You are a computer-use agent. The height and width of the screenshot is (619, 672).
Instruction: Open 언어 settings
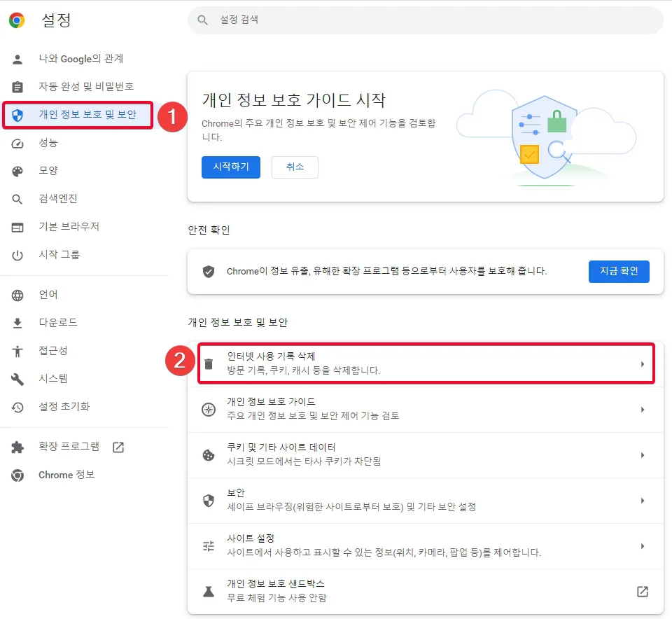click(48, 295)
